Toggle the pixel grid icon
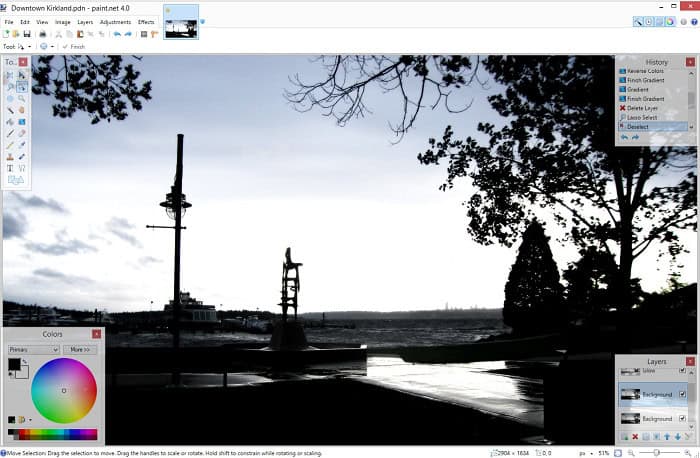Screen dimensions: 700x458 click(144, 34)
